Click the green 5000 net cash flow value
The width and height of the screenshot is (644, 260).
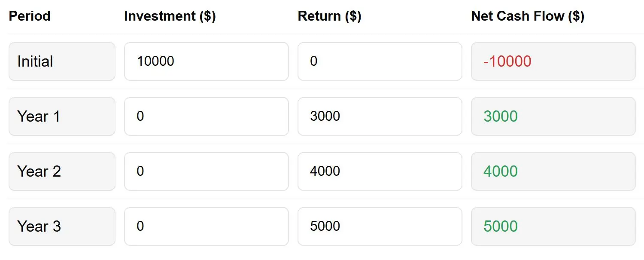pos(553,226)
